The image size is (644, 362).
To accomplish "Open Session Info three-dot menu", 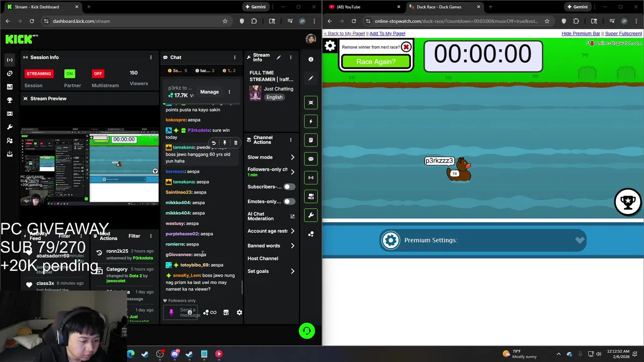I will 150,57.
